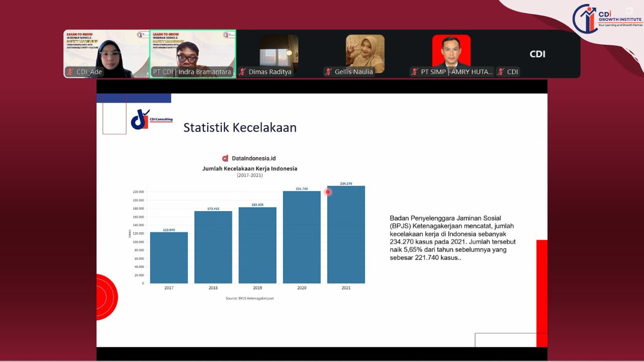Viewport: 644px width, 362px height.
Task: Click the muted mic icon next to CDI label
Action: point(501,72)
